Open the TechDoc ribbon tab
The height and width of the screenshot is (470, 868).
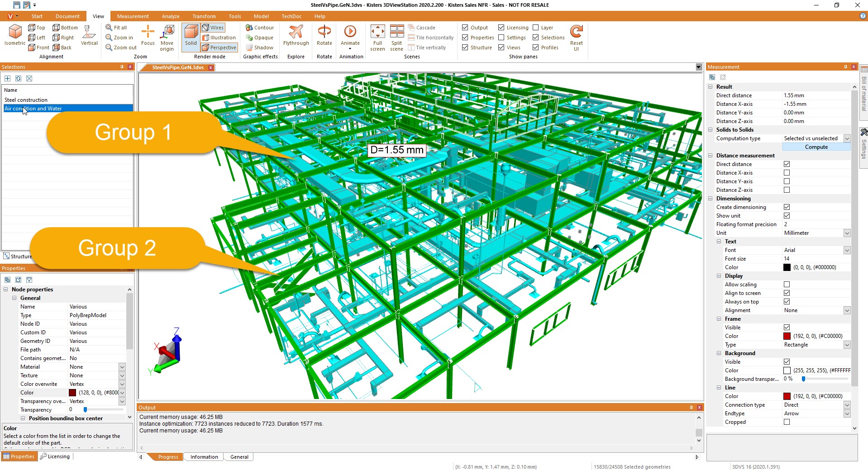[x=291, y=16]
